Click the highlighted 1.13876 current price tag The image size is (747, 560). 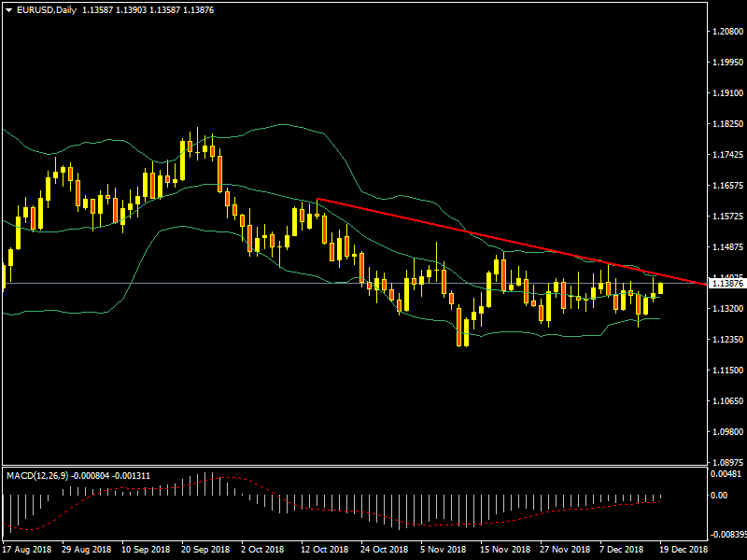pos(726,283)
